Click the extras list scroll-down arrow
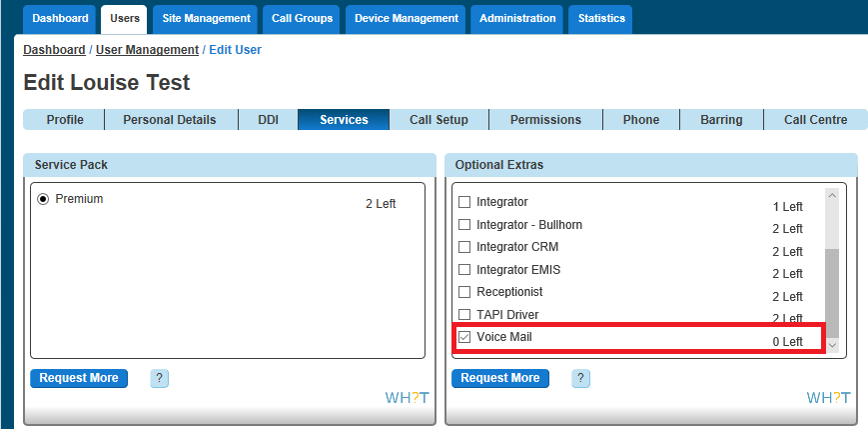Screen dimensions: 868x429 click(832, 345)
